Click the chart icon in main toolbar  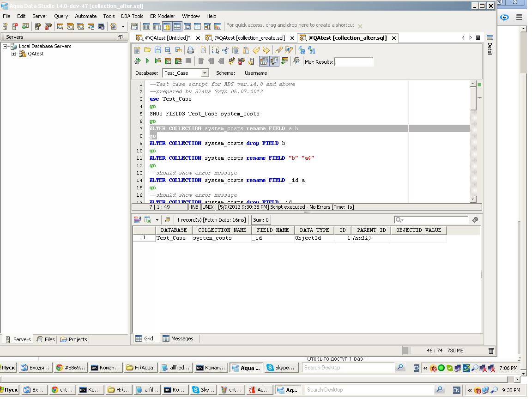pos(218,26)
